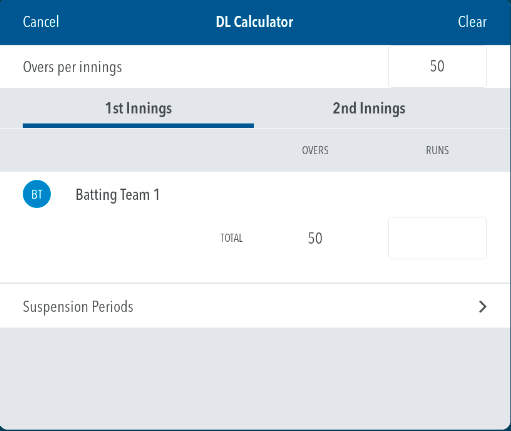Open the Suspension Periods row

point(255,306)
